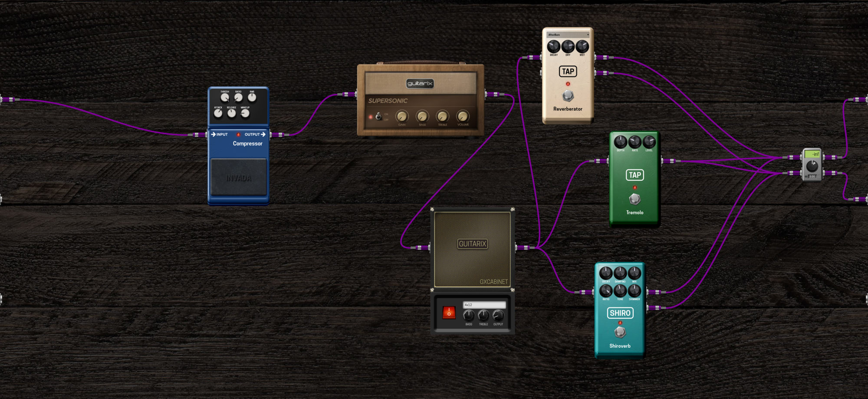The height and width of the screenshot is (399, 868).
Task: Click the Reverberator upper output jack
Action: 605,57
